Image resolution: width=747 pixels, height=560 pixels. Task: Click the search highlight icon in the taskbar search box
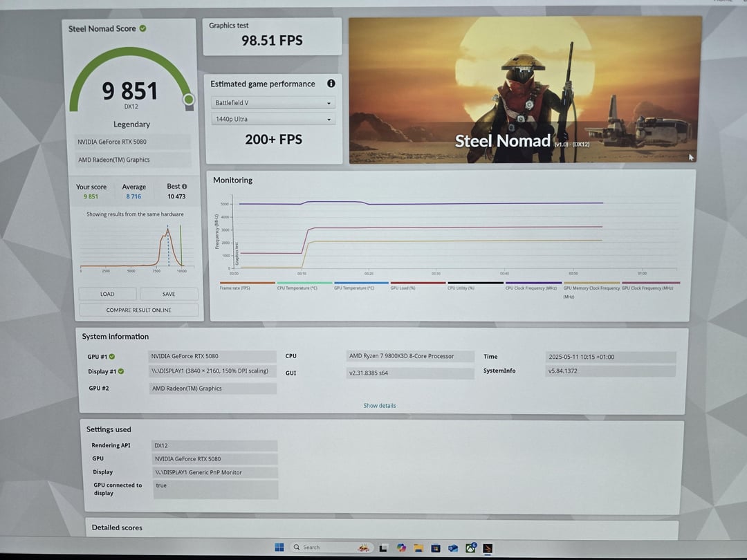click(x=364, y=548)
